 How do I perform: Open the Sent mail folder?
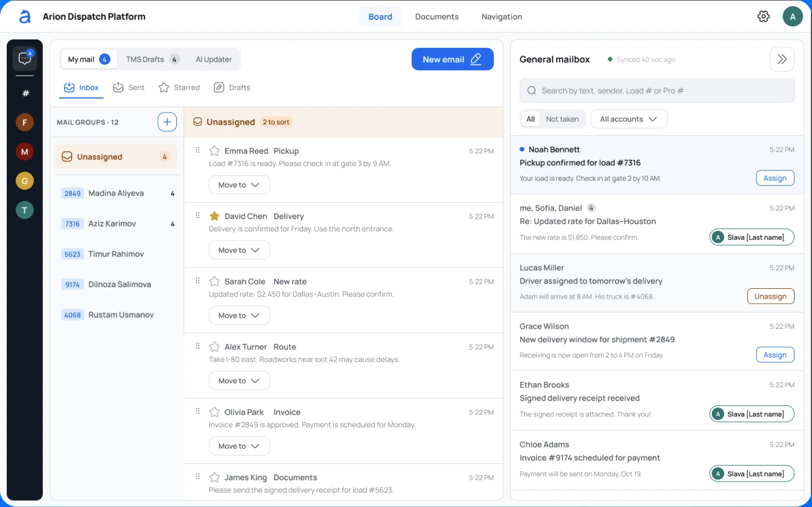pyautogui.click(x=129, y=88)
